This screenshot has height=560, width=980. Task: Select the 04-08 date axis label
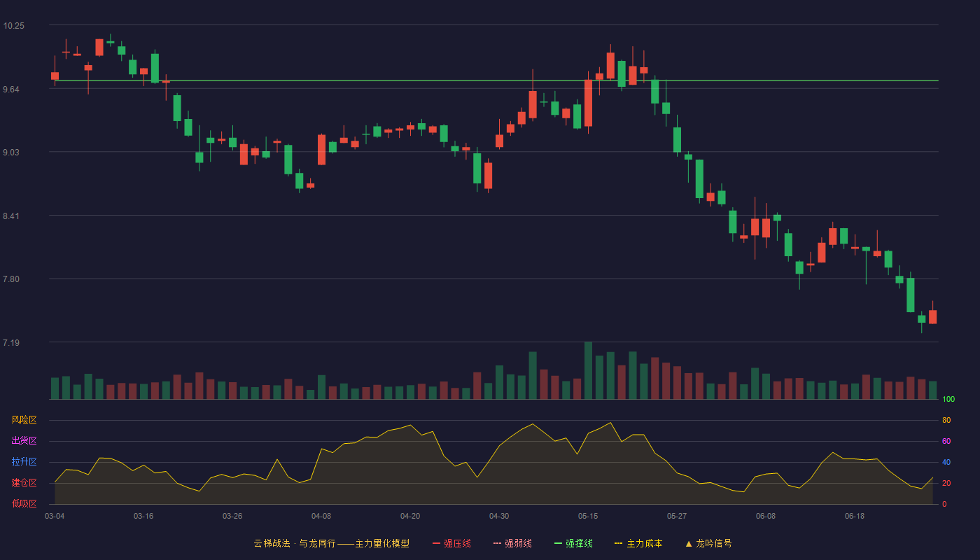point(321,516)
